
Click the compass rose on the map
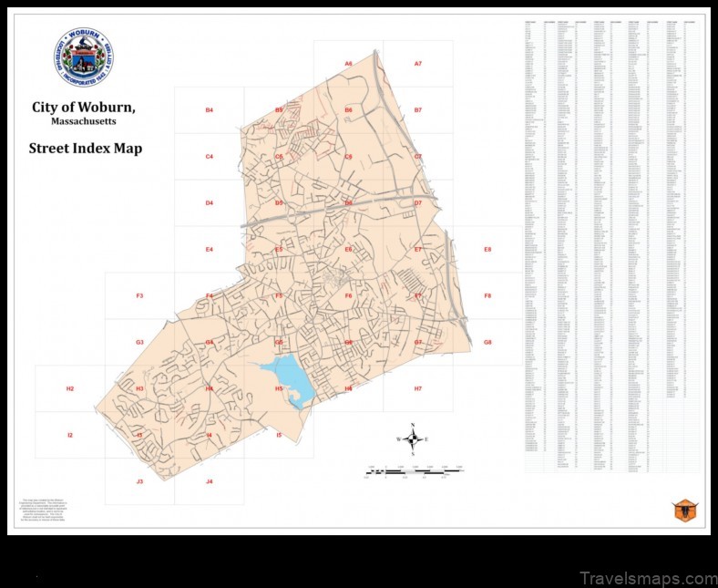[x=413, y=439]
